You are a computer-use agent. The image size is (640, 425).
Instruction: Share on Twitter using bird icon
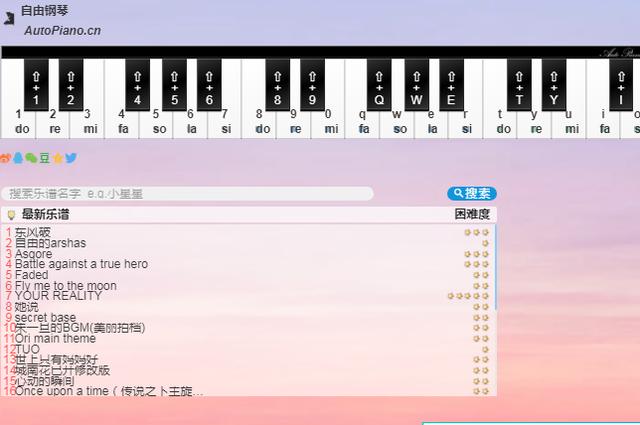click(71, 158)
